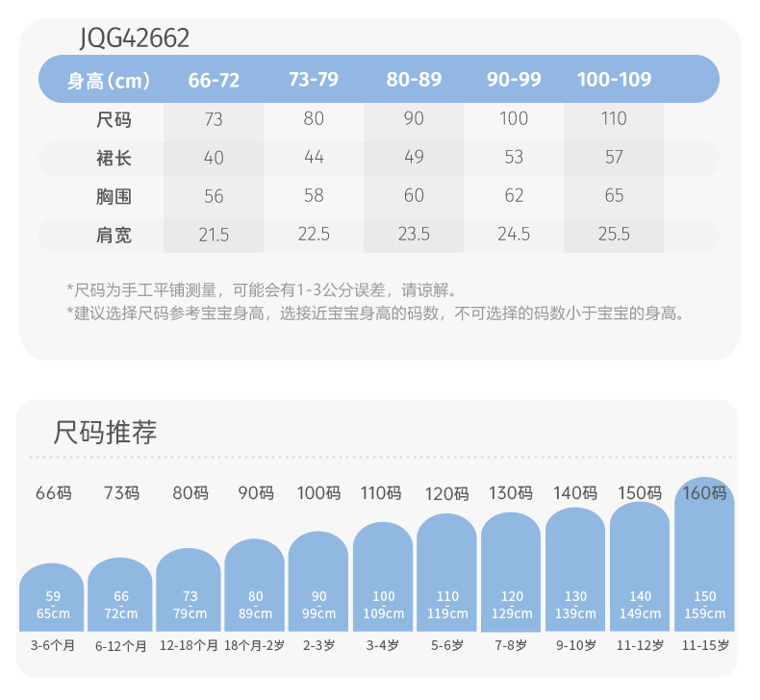Click the 73-79 height column header
The width and height of the screenshot is (760, 700).
pyautogui.click(x=314, y=79)
